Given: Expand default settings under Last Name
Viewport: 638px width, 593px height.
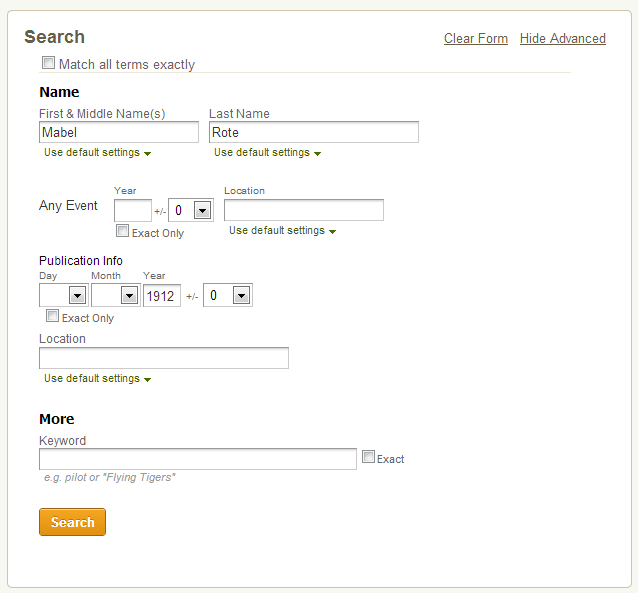Looking at the screenshot, I should click(267, 153).
